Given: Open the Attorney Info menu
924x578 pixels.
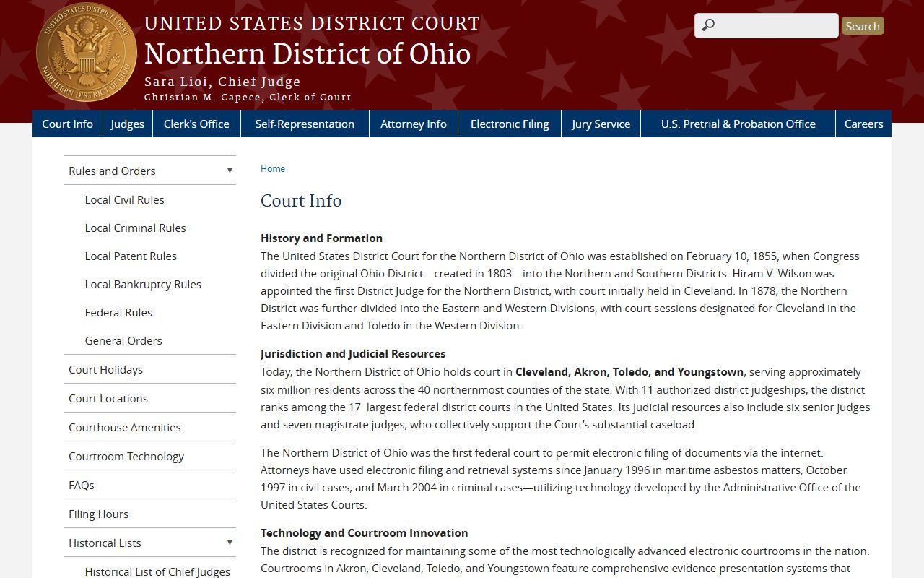Looking at the screenshot, I should coord(414,124).
